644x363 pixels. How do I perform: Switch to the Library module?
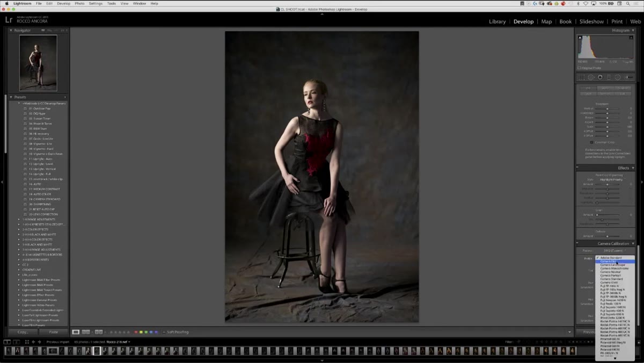[497, 21]
